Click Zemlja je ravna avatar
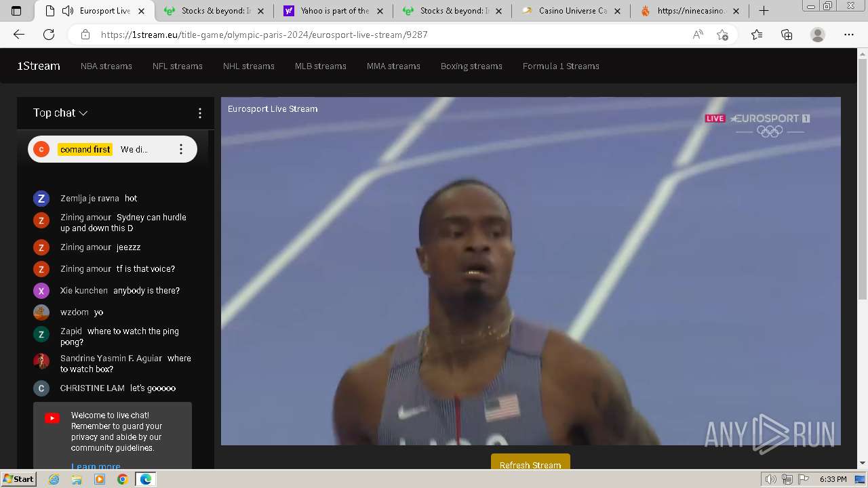Screen dimensions: 868x488 [x=41, y=199]
